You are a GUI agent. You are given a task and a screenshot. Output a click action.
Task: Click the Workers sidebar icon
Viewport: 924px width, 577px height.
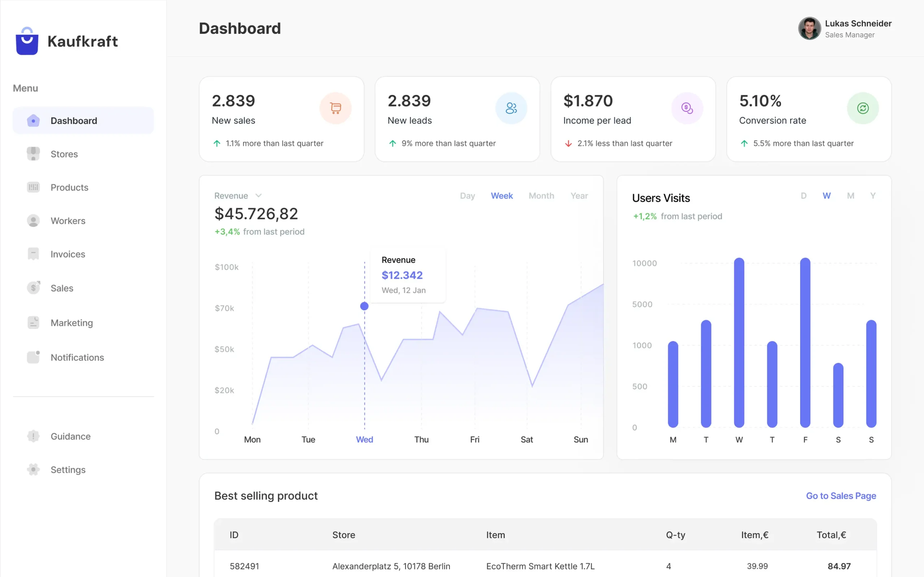point(34,220)
